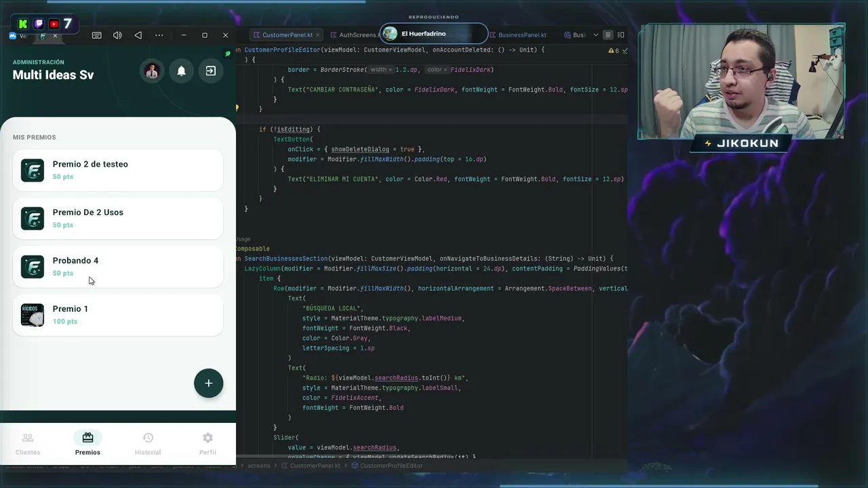The height and width of the screenshot is (488, 868).
Task: Go to the Perfil bottom tab
Action: pos(208,444)
